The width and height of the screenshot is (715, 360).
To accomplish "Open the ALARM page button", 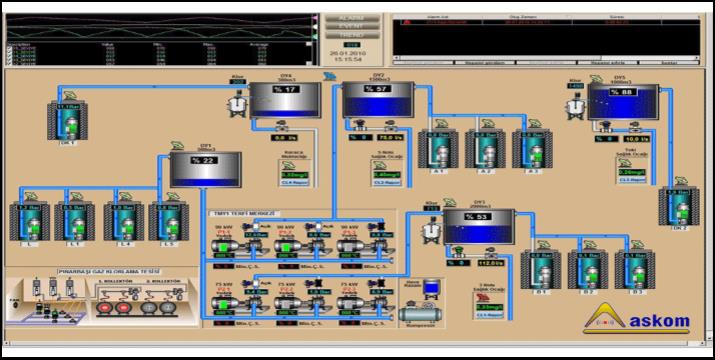I will (352, 18).
